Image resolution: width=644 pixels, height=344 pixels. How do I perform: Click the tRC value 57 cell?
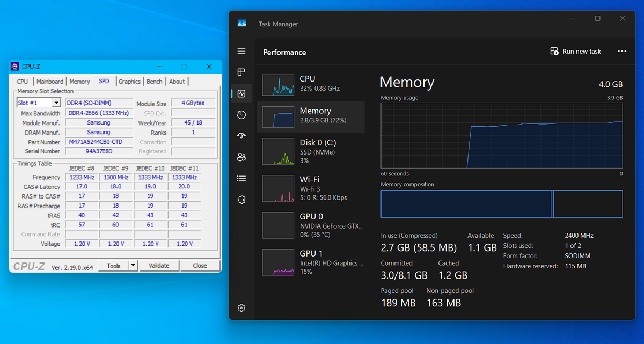pyautogui.click(x=82, y=225)
